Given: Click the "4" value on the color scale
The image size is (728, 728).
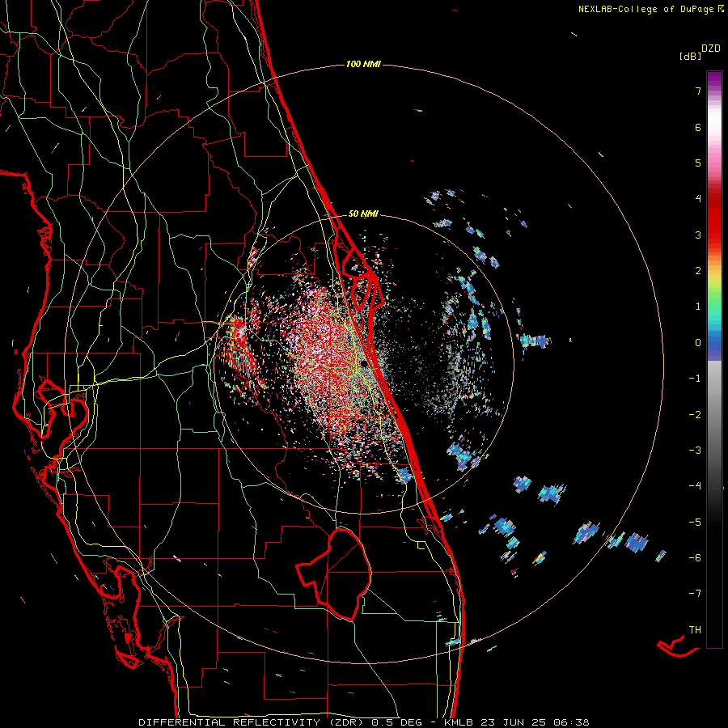Looking at the screenshot, I should pyautogui.click(x=698, y=199).
